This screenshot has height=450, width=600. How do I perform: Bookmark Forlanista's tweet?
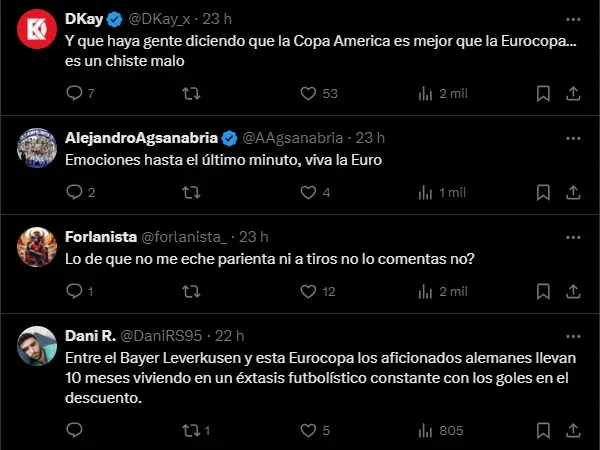pyautogui.click(x=543, y=291)
